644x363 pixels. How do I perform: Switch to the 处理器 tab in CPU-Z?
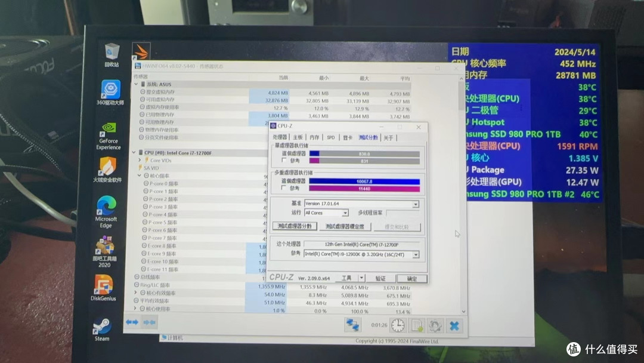pyautogui.click(x=280, y=137)
